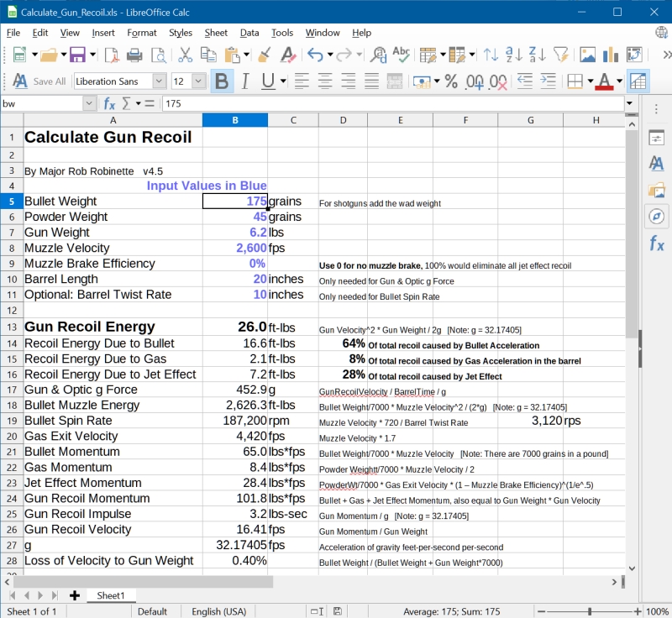The image size is (672, 618).
Task: Open the Sheet menu
Action: (x=216, y=33)
